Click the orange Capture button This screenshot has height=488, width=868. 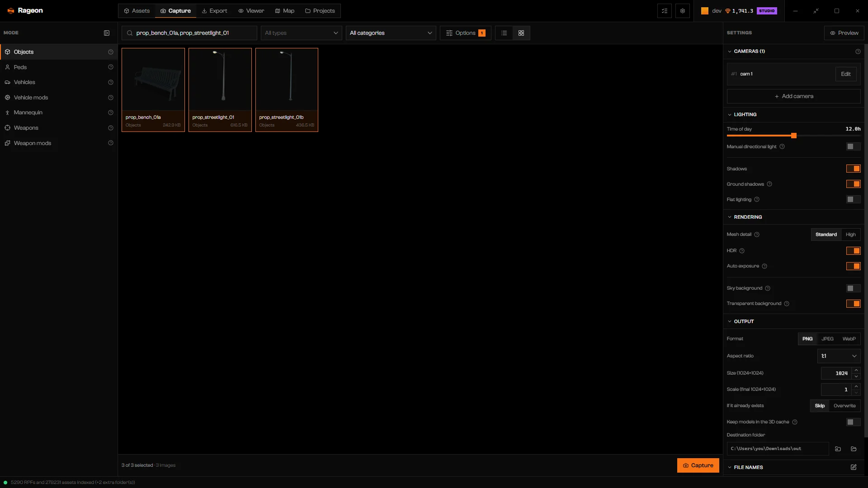click(698, 465)
